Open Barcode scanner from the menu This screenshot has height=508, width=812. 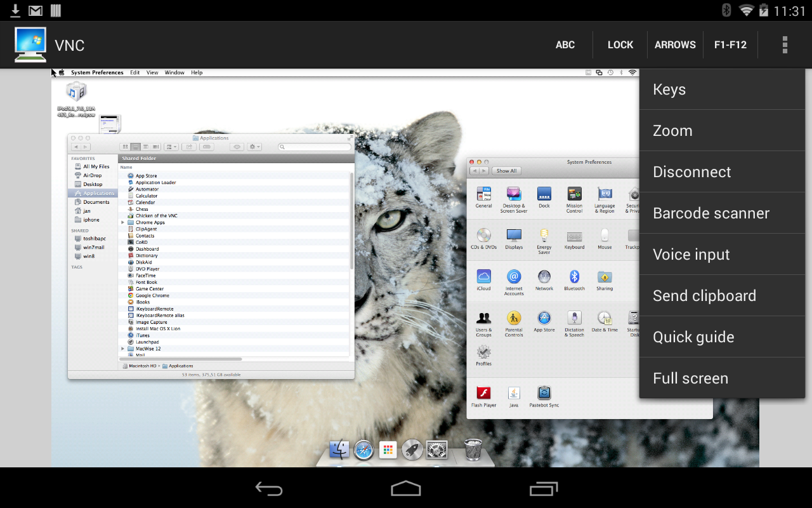coord(722,213)
